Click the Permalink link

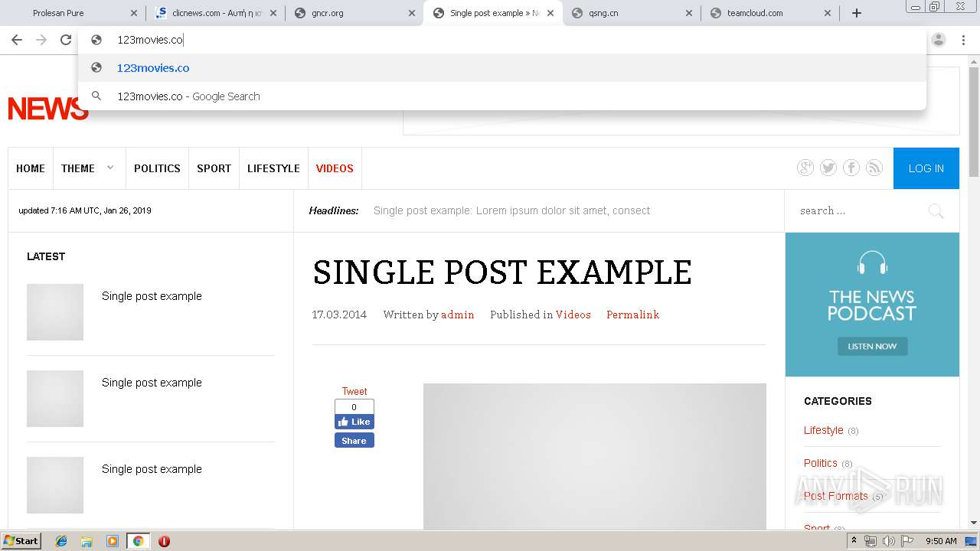pyautogui.click(x=632, y=315)
